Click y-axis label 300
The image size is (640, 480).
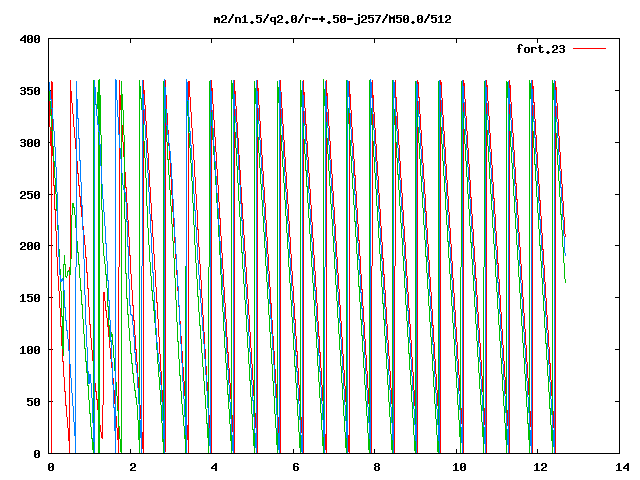pos(30,143)
